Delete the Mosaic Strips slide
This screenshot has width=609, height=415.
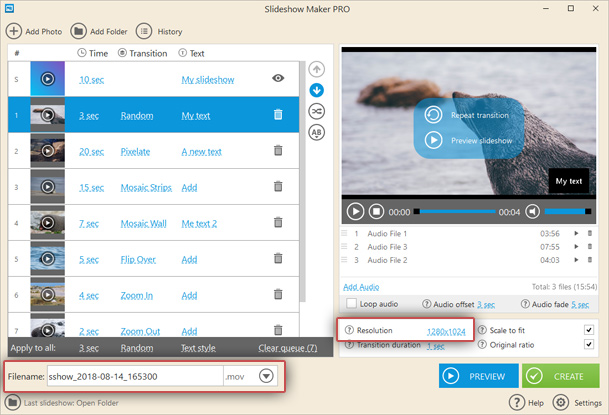278,187
